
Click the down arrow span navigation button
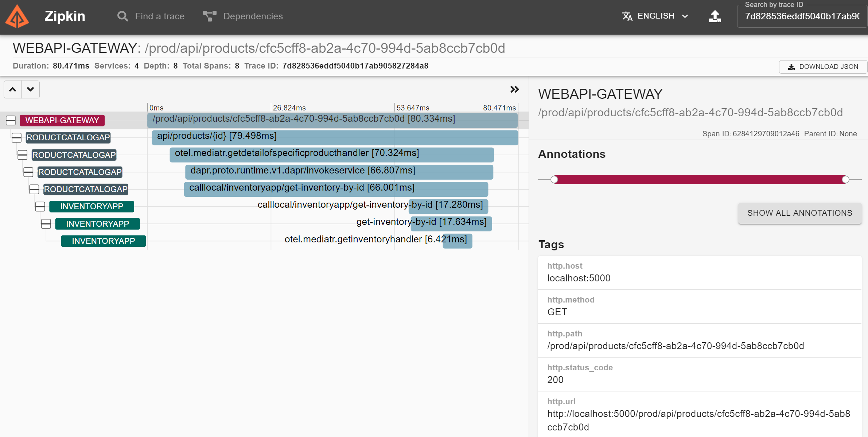31,89
